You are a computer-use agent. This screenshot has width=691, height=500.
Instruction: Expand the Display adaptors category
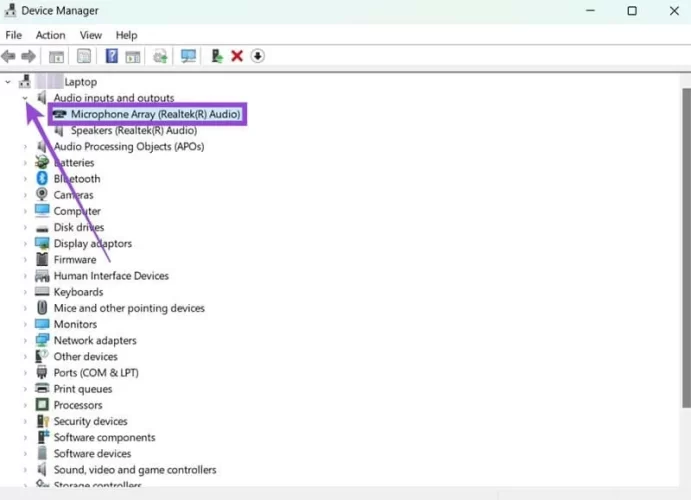25,243
